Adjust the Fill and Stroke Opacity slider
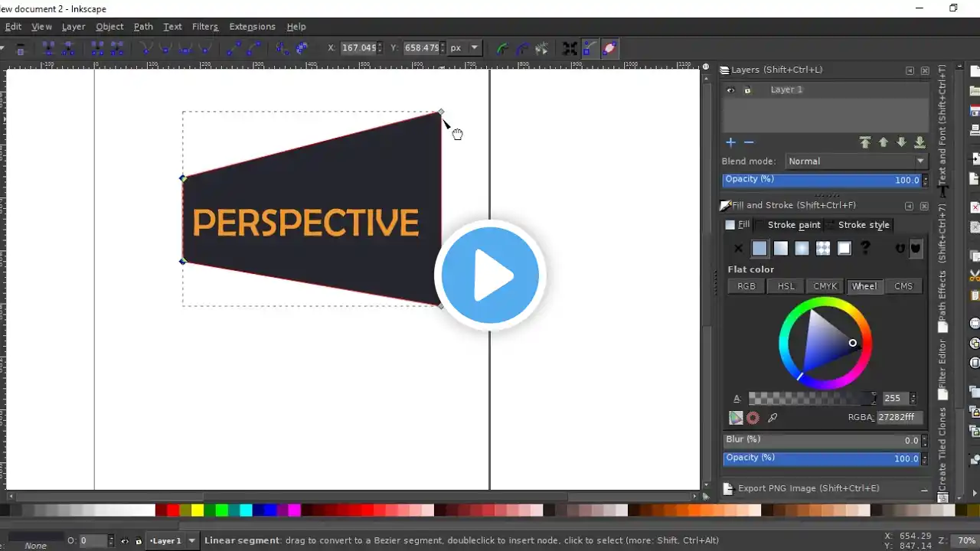Viewport: 980px width, 551px height. pos(822,458)
